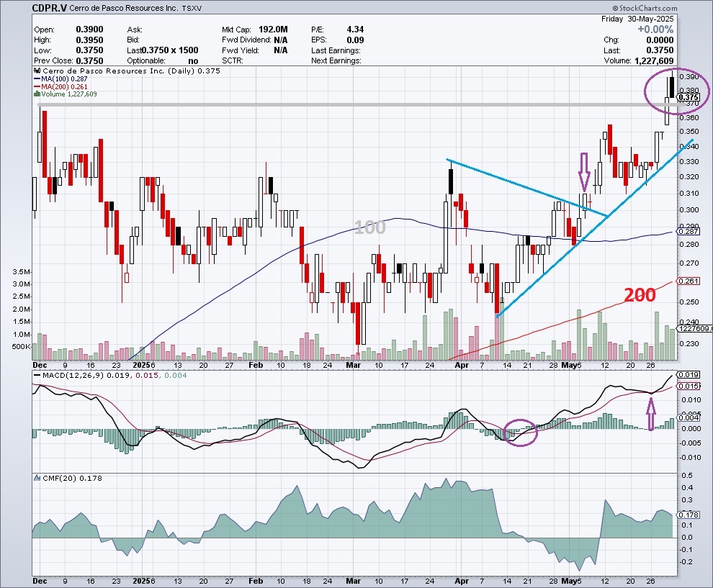Select the Last value under Chg
Image resolution: width=713 pixels, height=588 pixels.
pos(660,50)
